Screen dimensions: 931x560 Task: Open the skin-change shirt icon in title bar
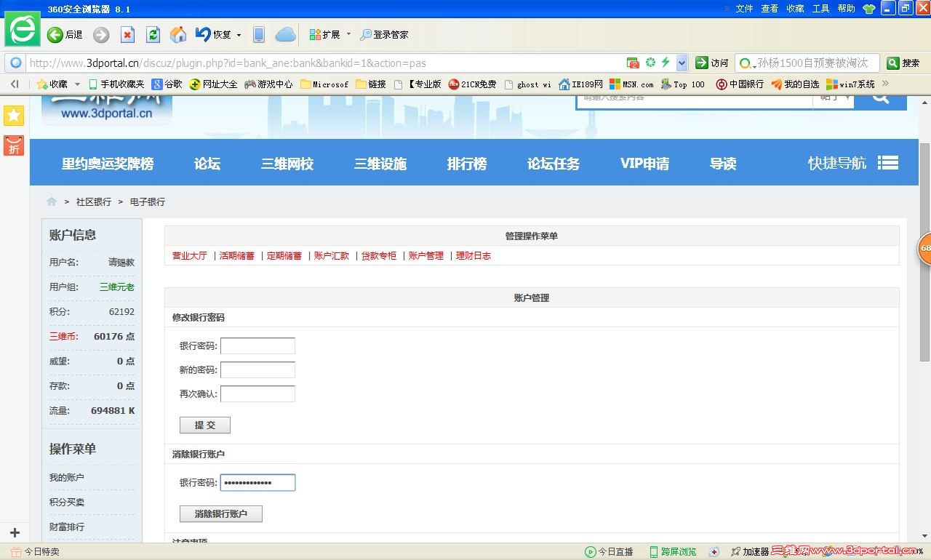[x=869, y=9]
